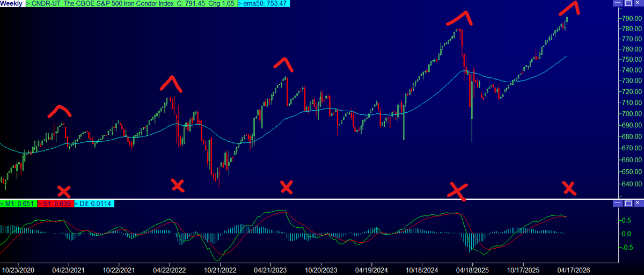Click the 04/23/2021 date label
Screen dimensions: 644x275
point(68,270)
